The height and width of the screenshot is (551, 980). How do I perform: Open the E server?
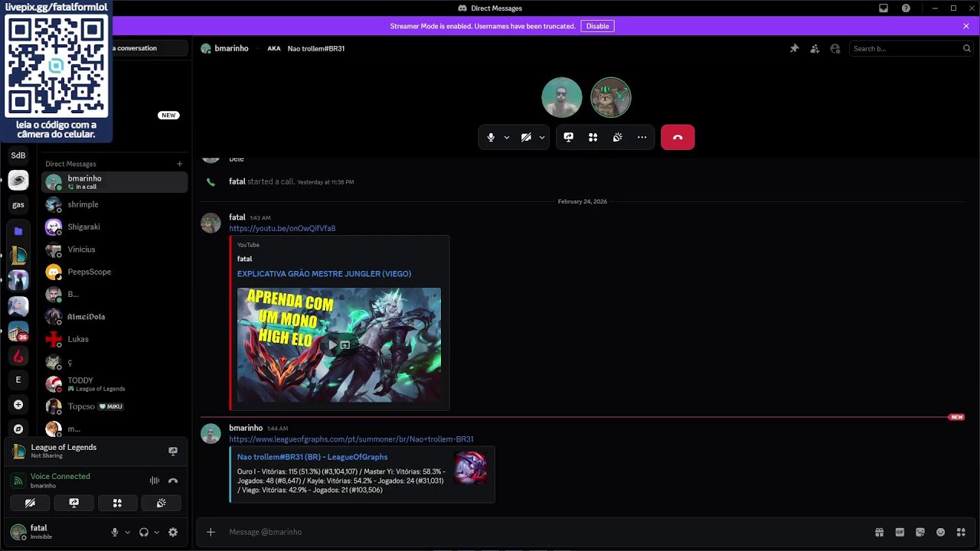[x=18, y=380]
